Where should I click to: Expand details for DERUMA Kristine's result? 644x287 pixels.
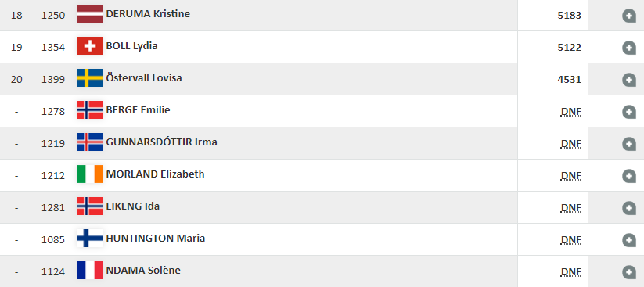pos(629,16)
